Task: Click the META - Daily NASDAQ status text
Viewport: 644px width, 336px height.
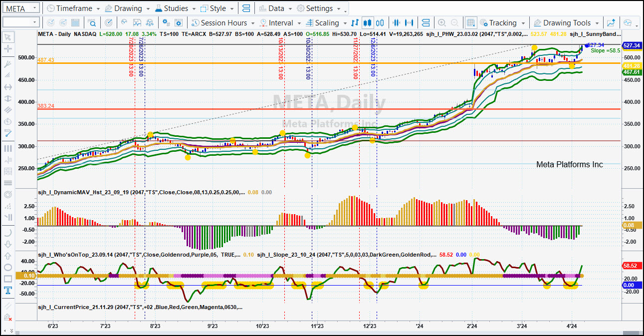Action: pos(67,34)
